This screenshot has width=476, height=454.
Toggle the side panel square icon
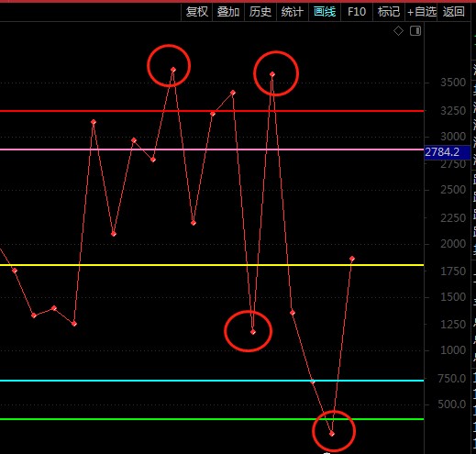tap(415, 31)
